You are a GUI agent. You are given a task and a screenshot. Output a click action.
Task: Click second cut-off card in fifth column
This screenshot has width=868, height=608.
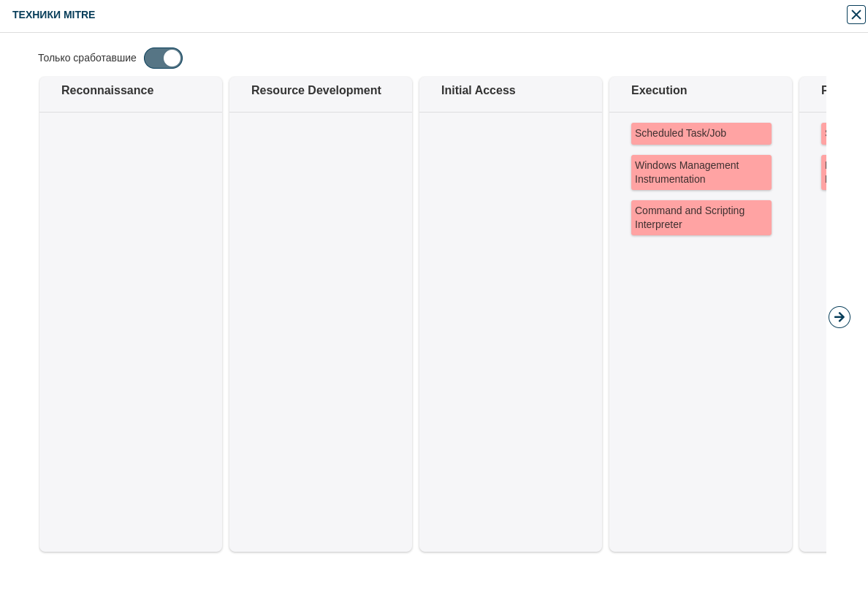(x=823, y=172)
